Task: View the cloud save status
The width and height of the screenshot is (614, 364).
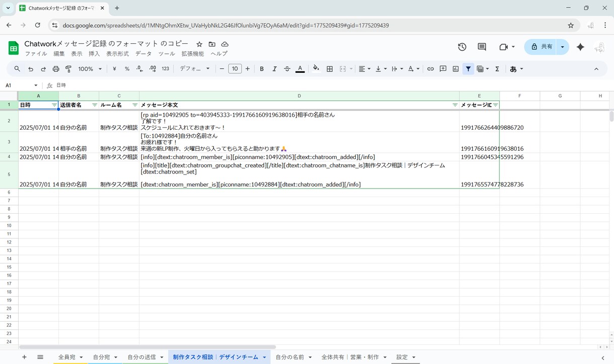Action: click(x=225, y=44)
